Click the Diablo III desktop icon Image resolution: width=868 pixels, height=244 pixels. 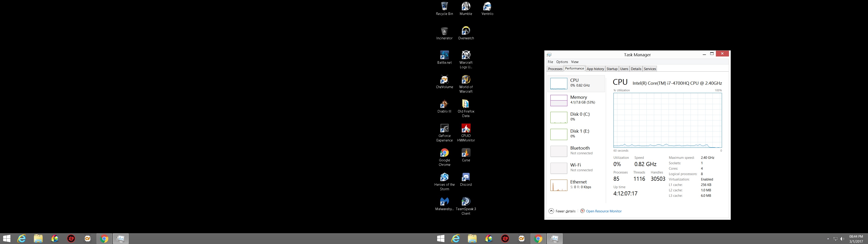coord(444,106)
